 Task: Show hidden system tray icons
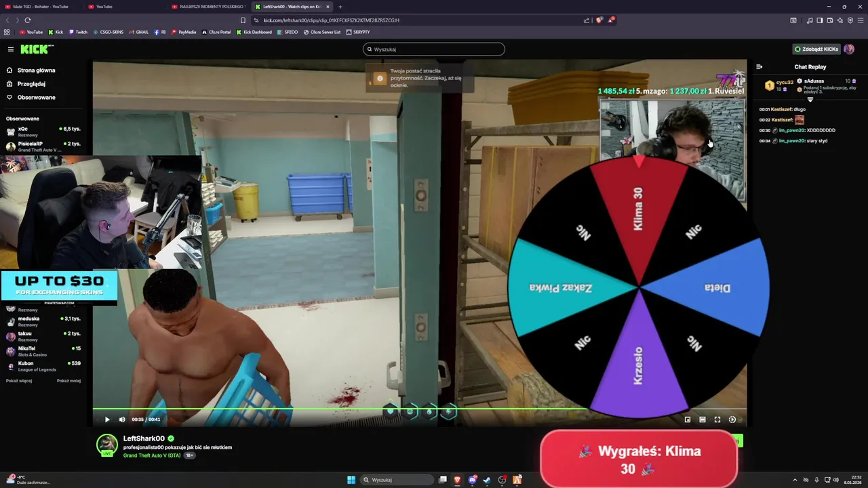point(796,480)
